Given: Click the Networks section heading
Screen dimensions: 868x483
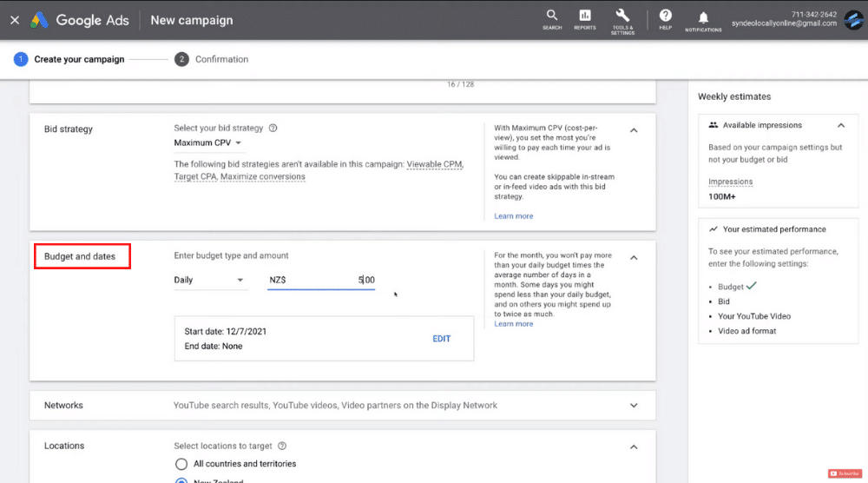Looking at the screenshot, I should pos(63,406).
